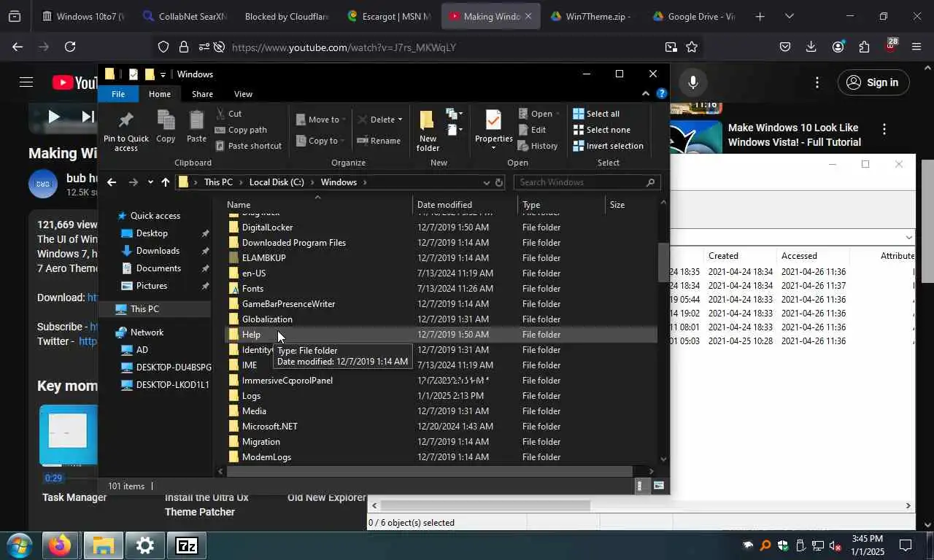Image resolution: width=934 pixels, height=560 pixels.
Task: Click the muted volume tray icon
Action: tap(835, 545)
